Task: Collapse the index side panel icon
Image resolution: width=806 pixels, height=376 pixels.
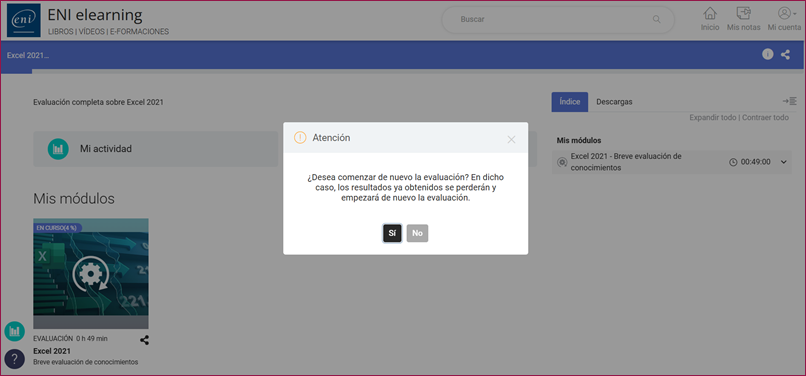Action: (x=790, y=101)
